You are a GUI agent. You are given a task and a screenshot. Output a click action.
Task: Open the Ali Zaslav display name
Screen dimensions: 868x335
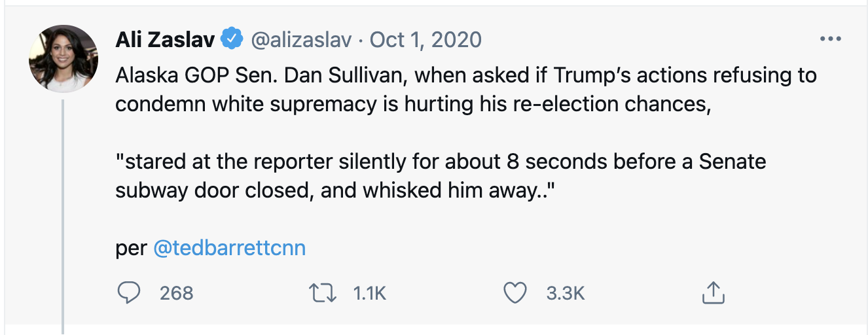pyautogui.click(x=165, y=39)
